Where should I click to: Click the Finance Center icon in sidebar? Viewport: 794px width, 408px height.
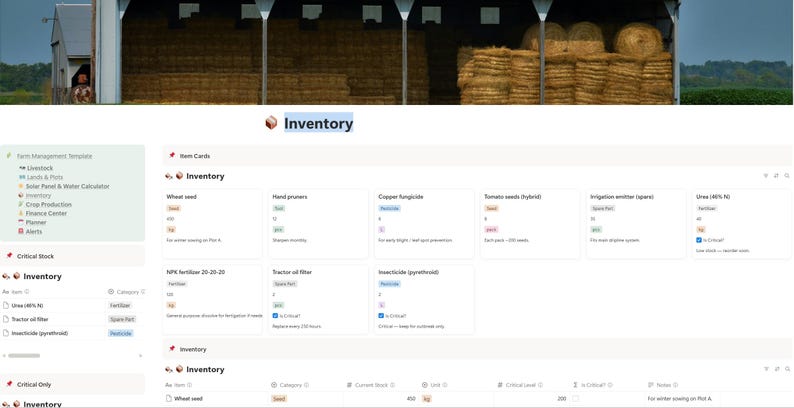pyautogui.click(x=21, y=213)
